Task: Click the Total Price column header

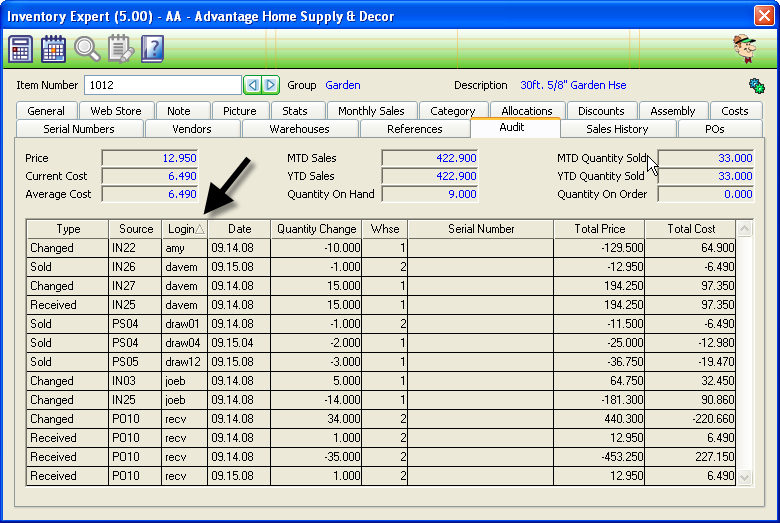Action: tap(600, 229)
